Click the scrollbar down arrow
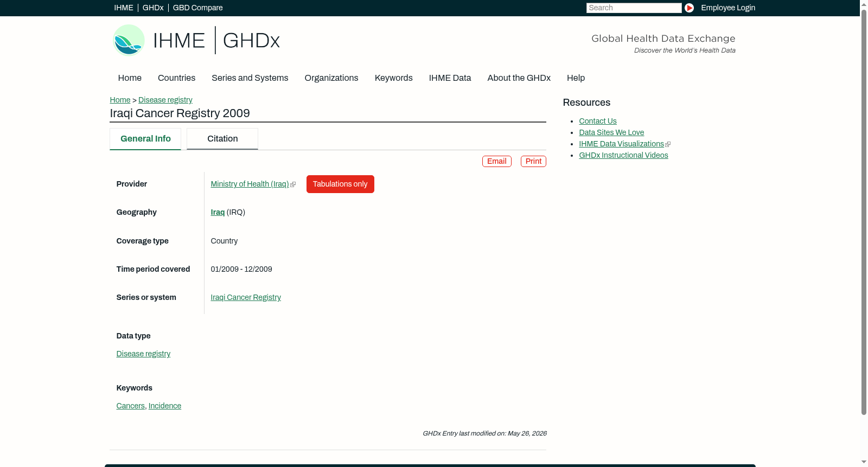The height and width of the screenshot is (467, 868). (x=864, y=463)
